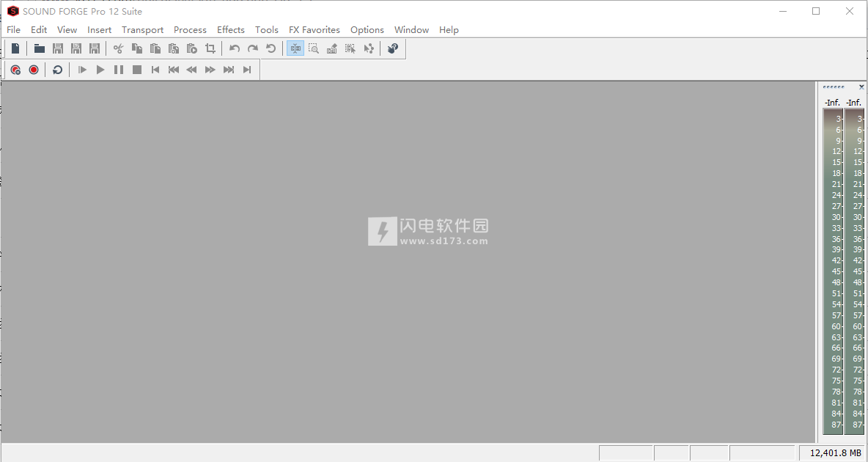Click the plain Paste clipboard icon
The width and height of the screenshot is (868, 462).
coord(155,48)
